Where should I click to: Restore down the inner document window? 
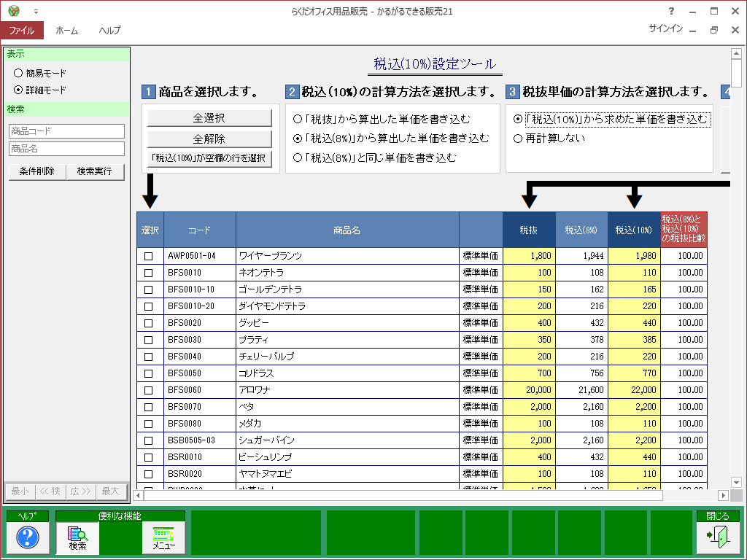coord(713,30)
